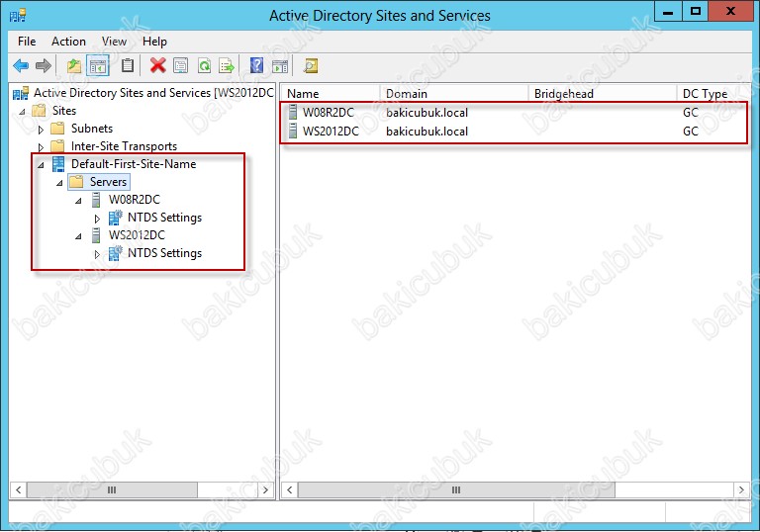Click the tree pane horizontal scrollbar thumb
The width and height of the screenshot is (760, 532).
click(x=112, y=489)
